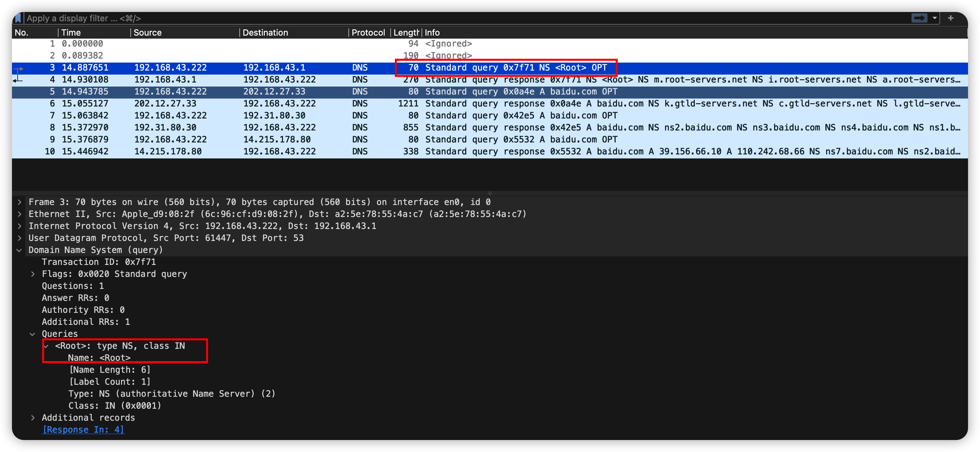Follow the Response In: 4 link
Image resolution: width=980 pixels, height=452 pixels.
point(83,430)
